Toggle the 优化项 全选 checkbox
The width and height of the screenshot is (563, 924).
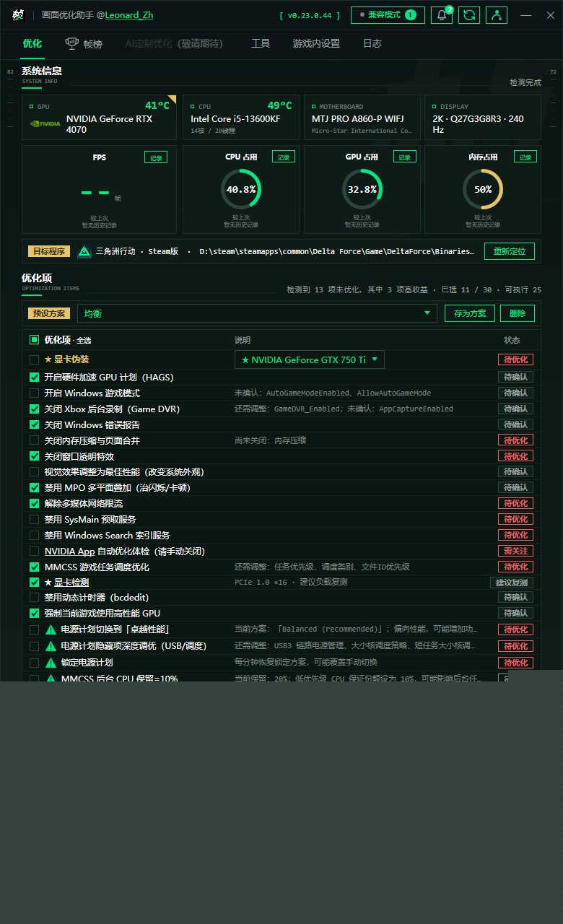34,340
